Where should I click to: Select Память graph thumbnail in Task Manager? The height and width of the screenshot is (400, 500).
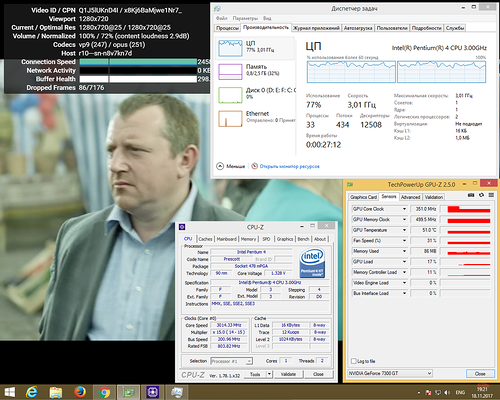pyautogui.click(x=230, y=72)
